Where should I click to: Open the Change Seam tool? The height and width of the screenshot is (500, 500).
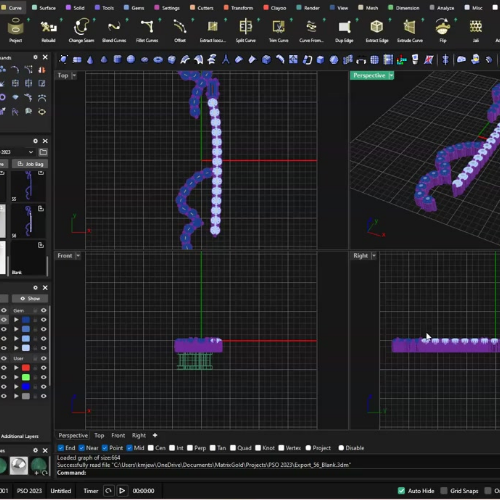pos(81,30)
